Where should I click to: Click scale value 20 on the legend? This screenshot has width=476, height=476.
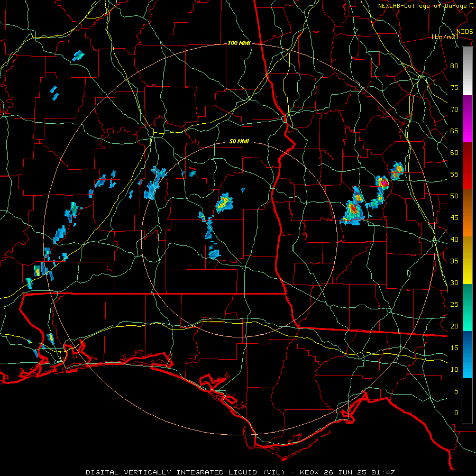pos(454,326)
